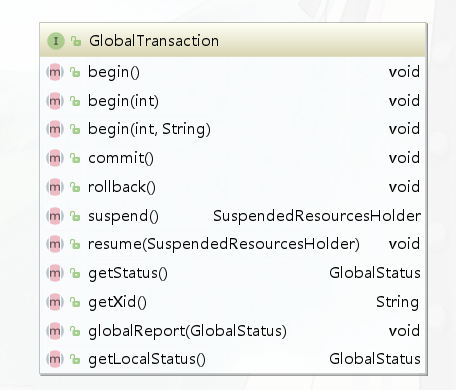This screenshot has height=390, width=456.
Task: Click the public lock icon beside getXid()
Action: point(75,302)
